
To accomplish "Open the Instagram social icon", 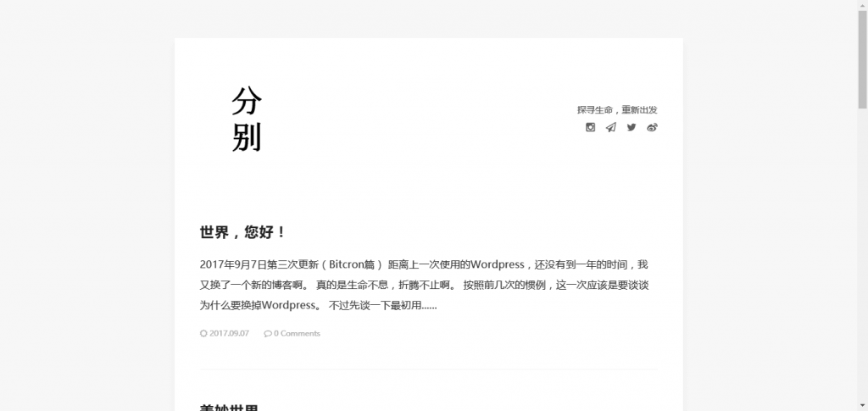I will [590, 128].
